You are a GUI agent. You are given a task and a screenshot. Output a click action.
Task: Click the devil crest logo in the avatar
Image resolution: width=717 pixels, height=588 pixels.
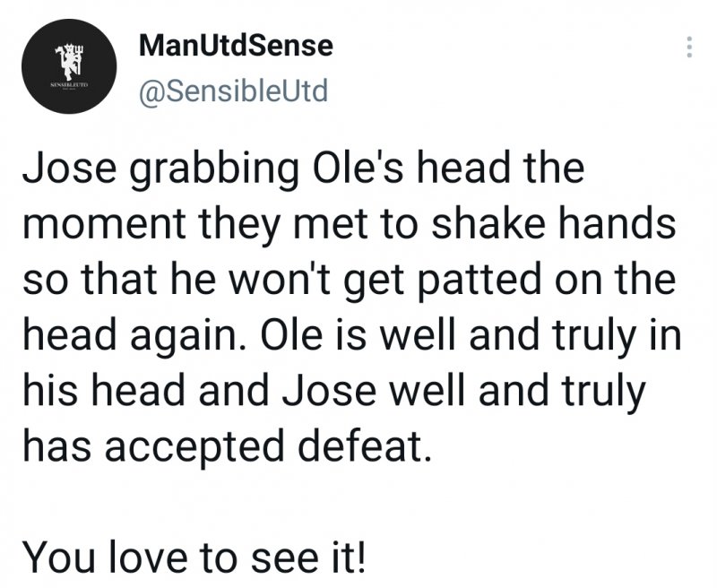[x=63, y=63]
